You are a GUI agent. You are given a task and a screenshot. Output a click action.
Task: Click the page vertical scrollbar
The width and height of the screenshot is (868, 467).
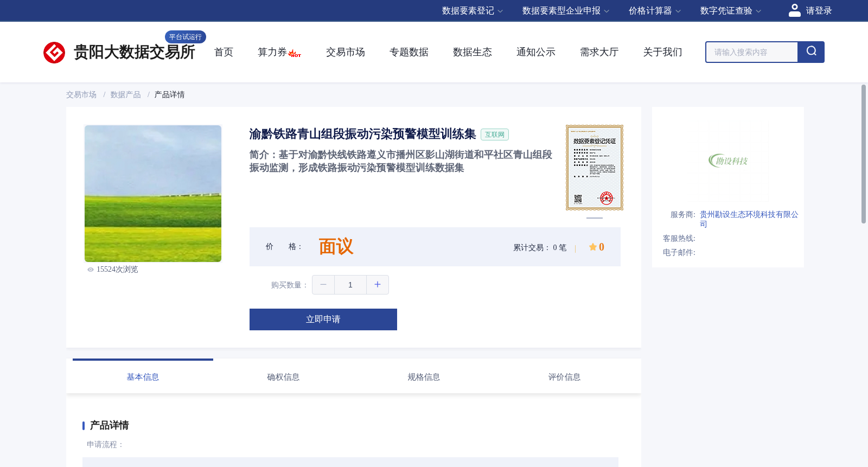[x=864, y=154]
